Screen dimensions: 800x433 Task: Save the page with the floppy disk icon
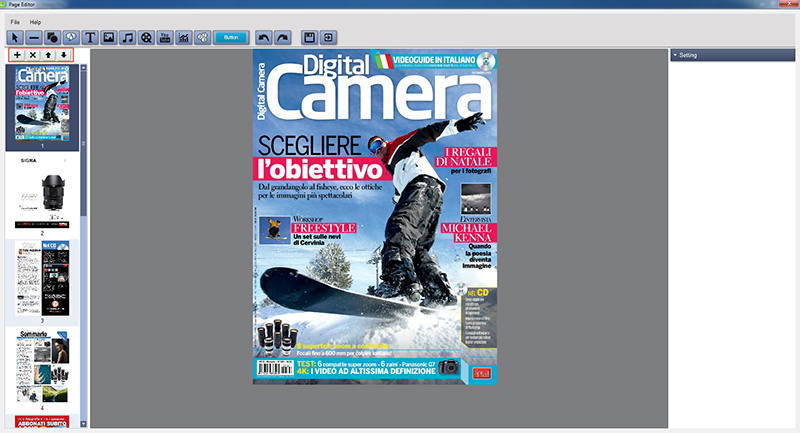(x=309, y=37)
